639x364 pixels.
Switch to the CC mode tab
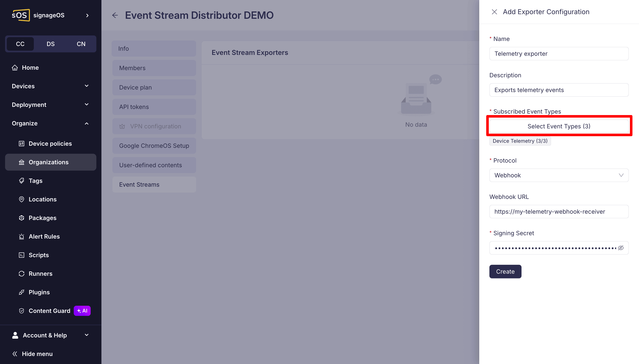pyautogui.click(x=20, y=44)
